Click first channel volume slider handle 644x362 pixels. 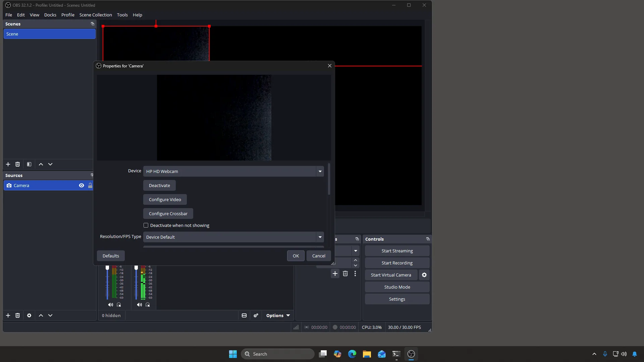(x=107, y=268)
